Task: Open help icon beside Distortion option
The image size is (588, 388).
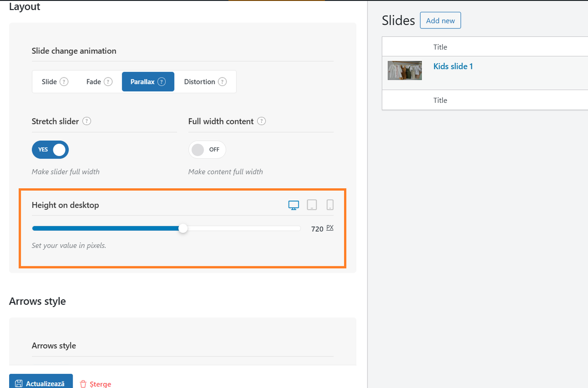Action: pos(222,82)
